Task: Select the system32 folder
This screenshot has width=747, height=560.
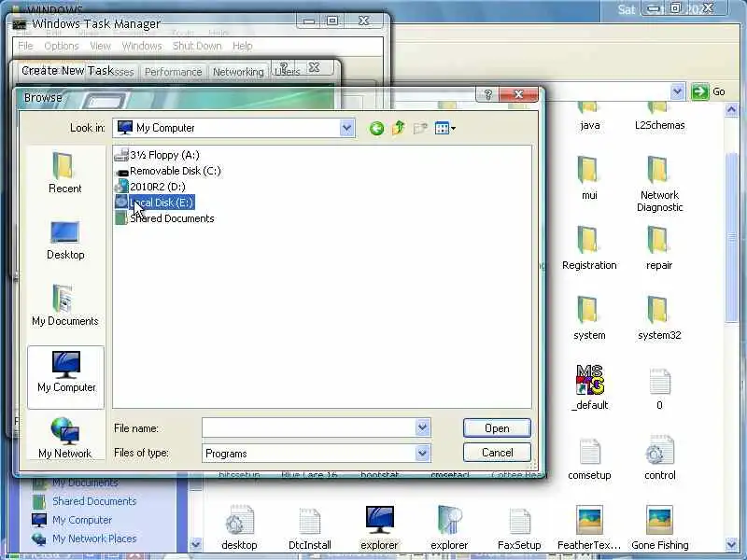Action: pos(659,317)
